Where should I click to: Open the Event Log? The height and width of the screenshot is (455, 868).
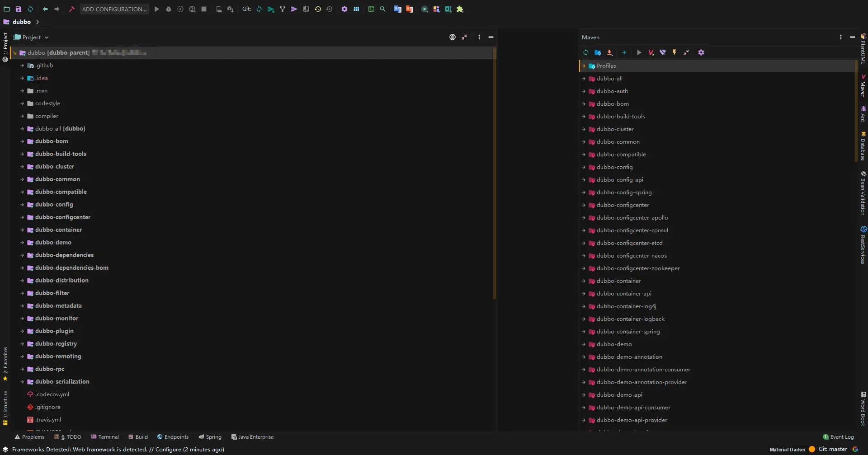839,437
